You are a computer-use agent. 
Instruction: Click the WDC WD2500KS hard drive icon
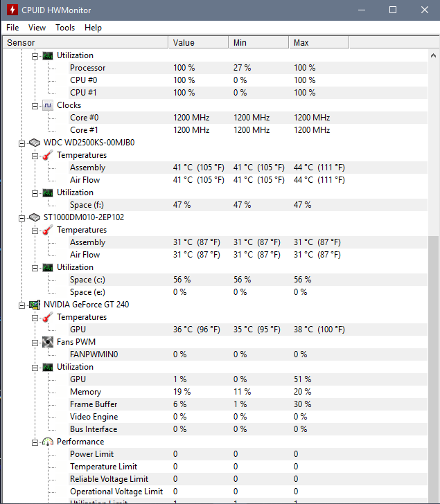pyautogui.click(x=35, y=143)
